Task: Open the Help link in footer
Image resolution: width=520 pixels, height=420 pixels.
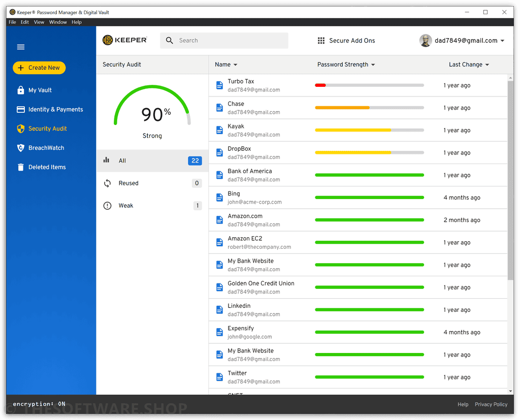Action: 463,404
